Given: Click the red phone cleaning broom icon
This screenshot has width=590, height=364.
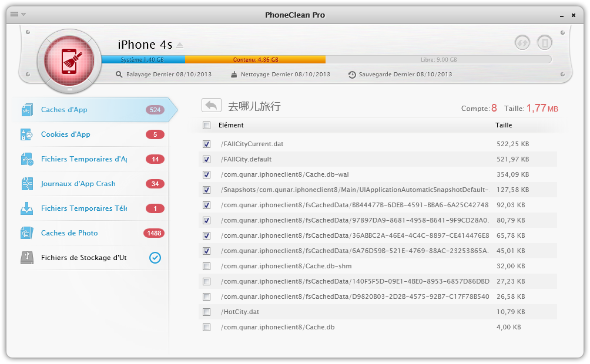Looking at the screenshot, I should (69, 61).
